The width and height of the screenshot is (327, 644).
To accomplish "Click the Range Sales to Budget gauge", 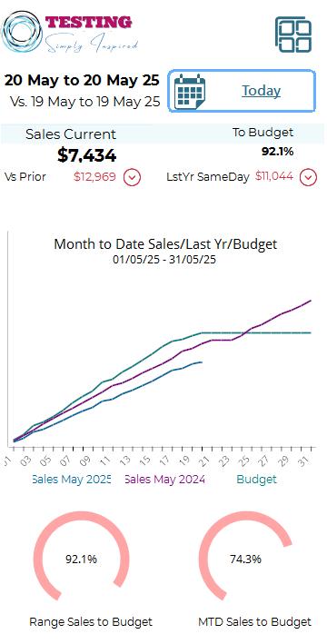I will pos(82,559).
